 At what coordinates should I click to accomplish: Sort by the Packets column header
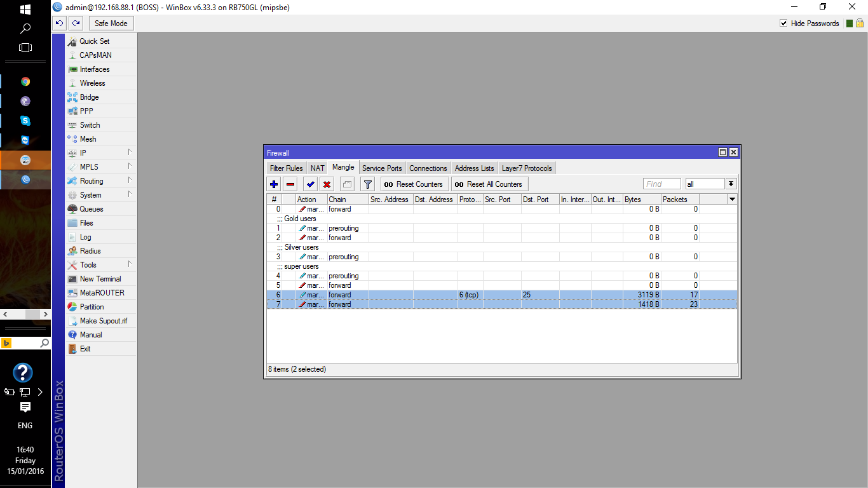tap(680, 200)
